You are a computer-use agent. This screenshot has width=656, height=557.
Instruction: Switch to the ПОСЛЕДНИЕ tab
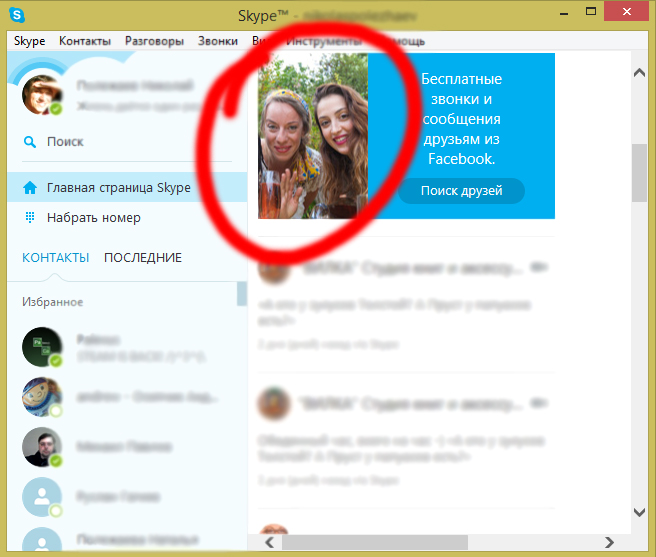tap(143, 257)
